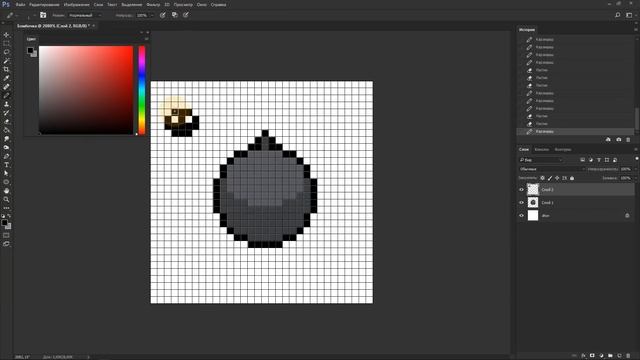Viewport: 640px width, 360px height.
Task: Select the Pen tool
Action: click(x=6, y=156)
